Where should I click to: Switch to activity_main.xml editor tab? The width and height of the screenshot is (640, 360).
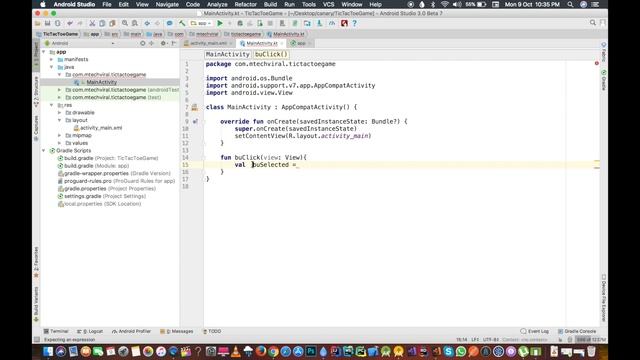[x=208, y=43]
